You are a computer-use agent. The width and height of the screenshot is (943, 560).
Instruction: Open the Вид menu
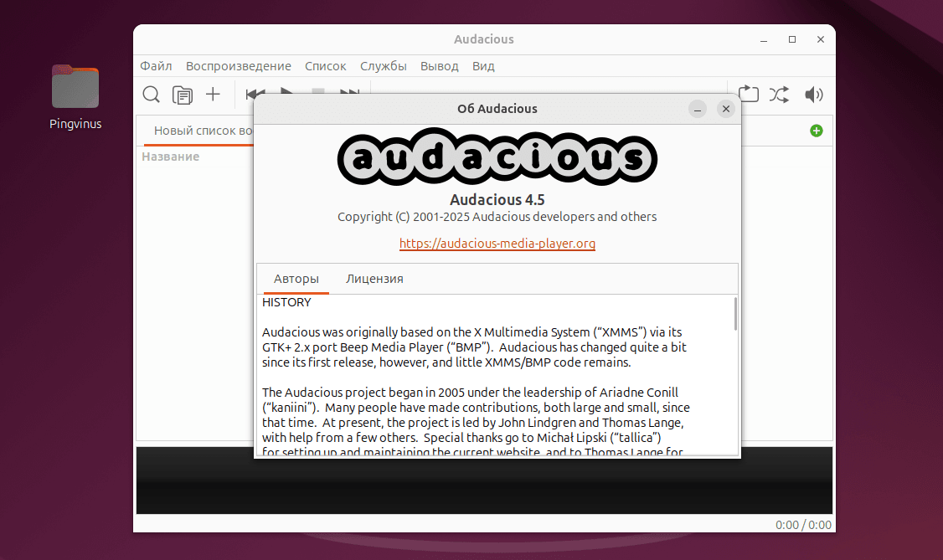(483, 66)
